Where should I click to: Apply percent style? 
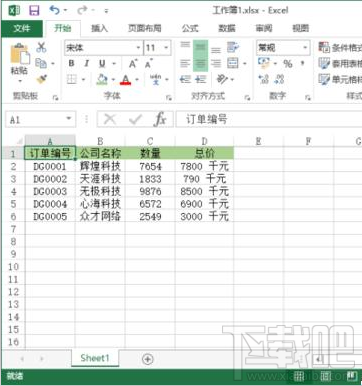(x=288, y=63)
